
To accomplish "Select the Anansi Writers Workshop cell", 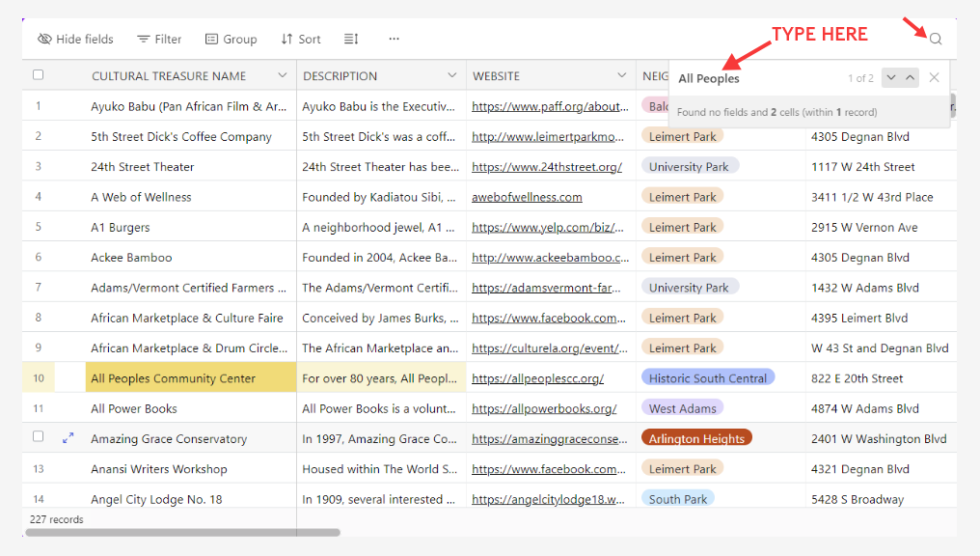I will [x=191, y=468].
